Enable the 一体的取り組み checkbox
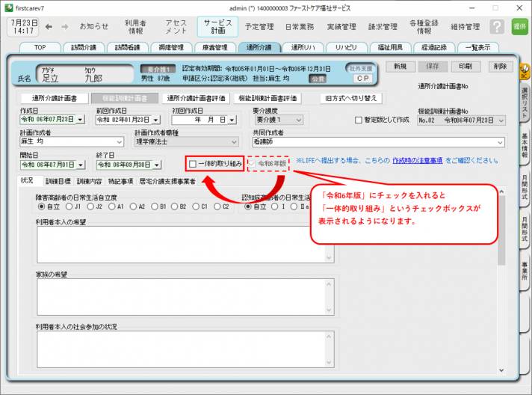The image size is (532, 395). pyautogui.click(x=193, y=164)
